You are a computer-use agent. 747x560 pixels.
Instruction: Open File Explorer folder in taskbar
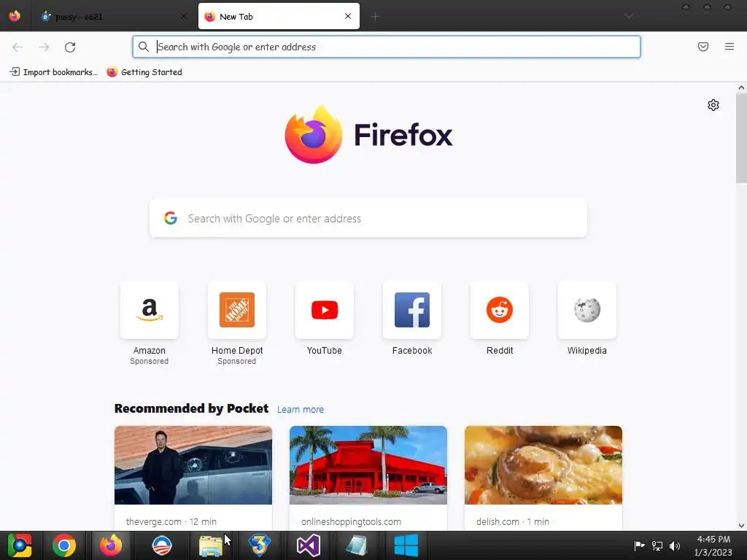[210, 545]
